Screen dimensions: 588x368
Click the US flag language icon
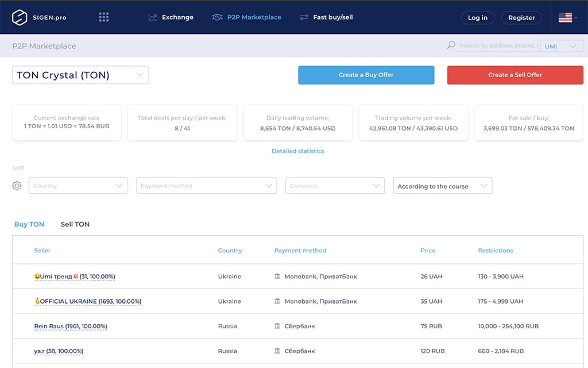click(x=565, y=18)
